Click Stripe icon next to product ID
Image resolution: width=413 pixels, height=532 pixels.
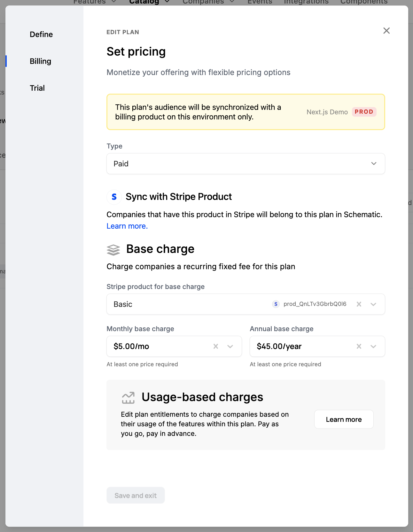coord(276,304)
